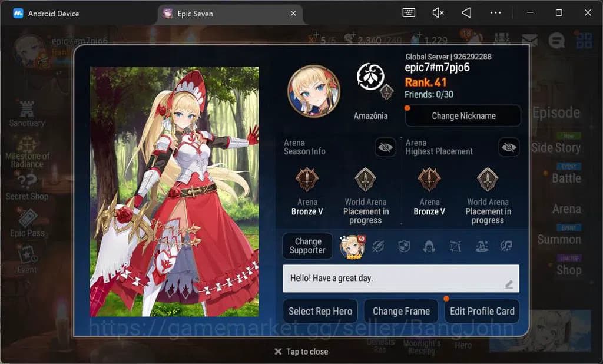Open the chat bubble icon in top bar
The width and height of the screenshot is (603, 364).
[x=556, y=39]
